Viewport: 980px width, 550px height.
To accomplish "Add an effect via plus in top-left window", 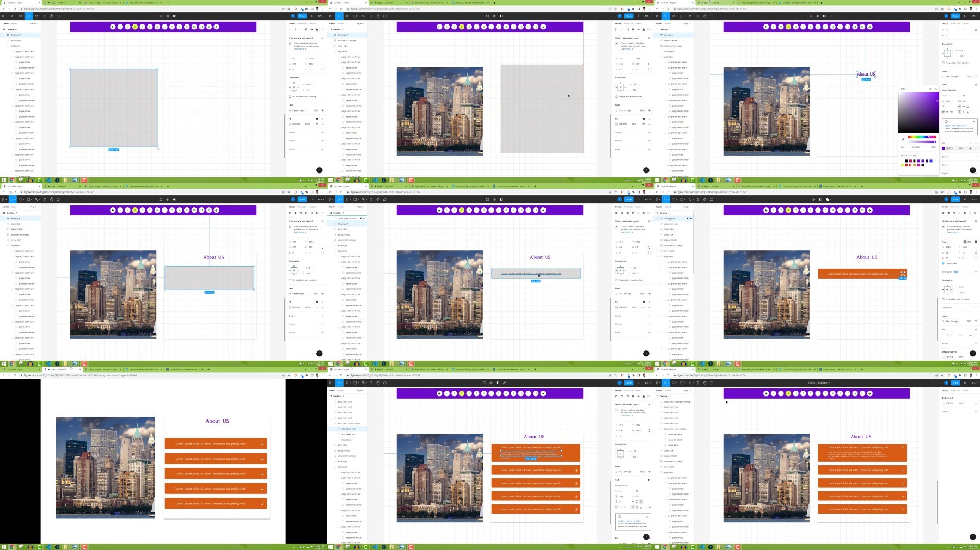I will (322, 140).
